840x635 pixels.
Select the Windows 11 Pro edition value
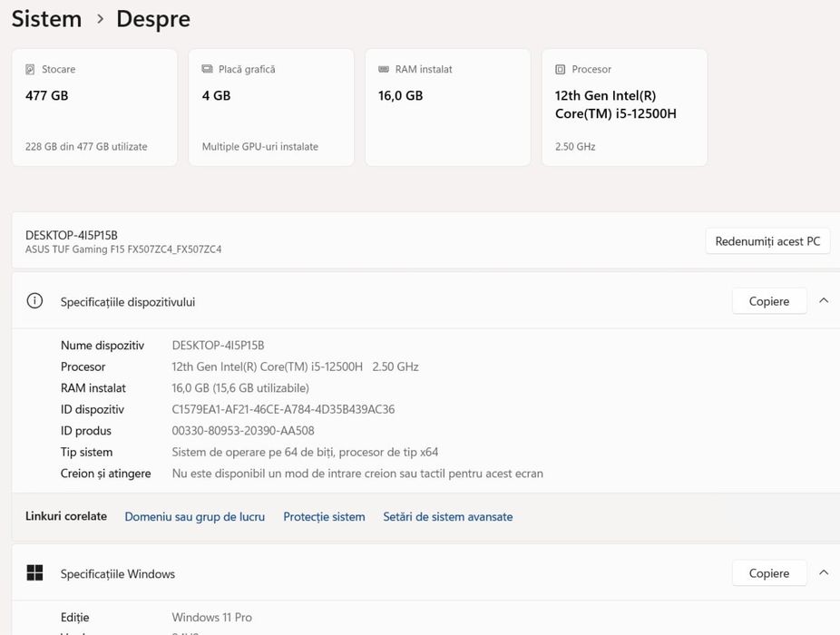click(x=211, y=618)
